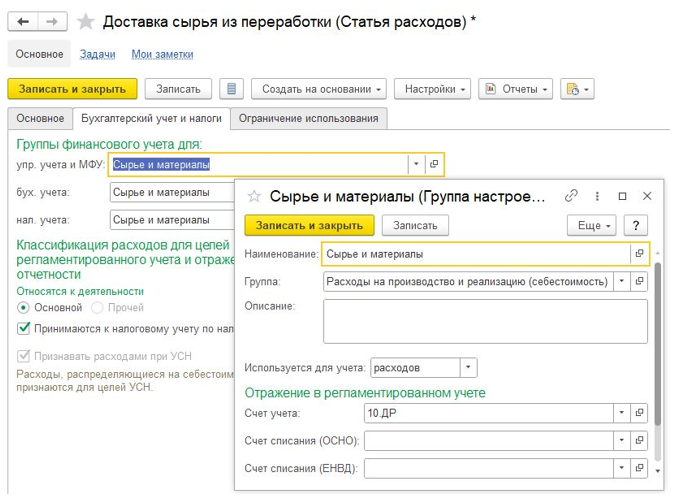Open help with the question mark button
The width and height of the screenshot is (681, 504).
[x=636, y=225]
